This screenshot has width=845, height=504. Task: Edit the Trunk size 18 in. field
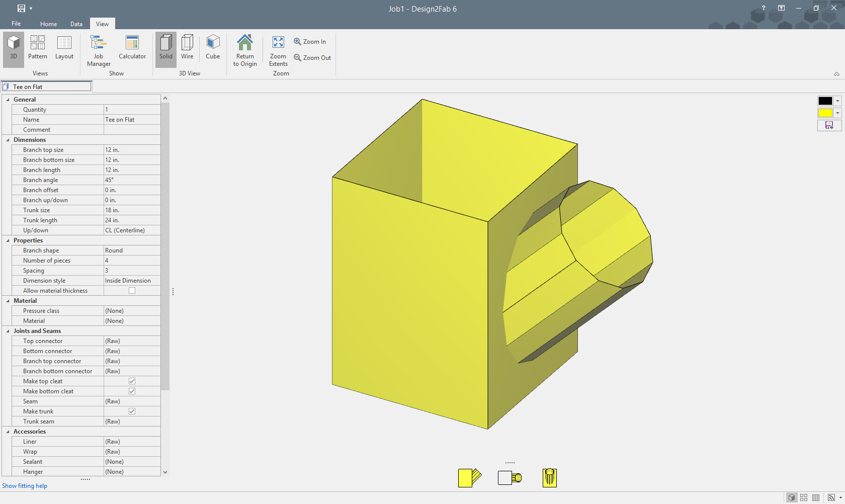click(132, 210)
